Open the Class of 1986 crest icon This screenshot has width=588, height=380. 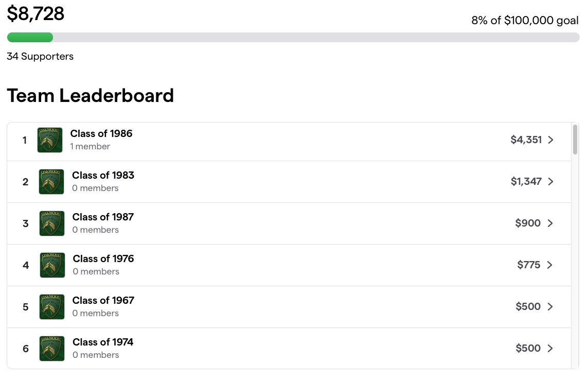(50, 140)
